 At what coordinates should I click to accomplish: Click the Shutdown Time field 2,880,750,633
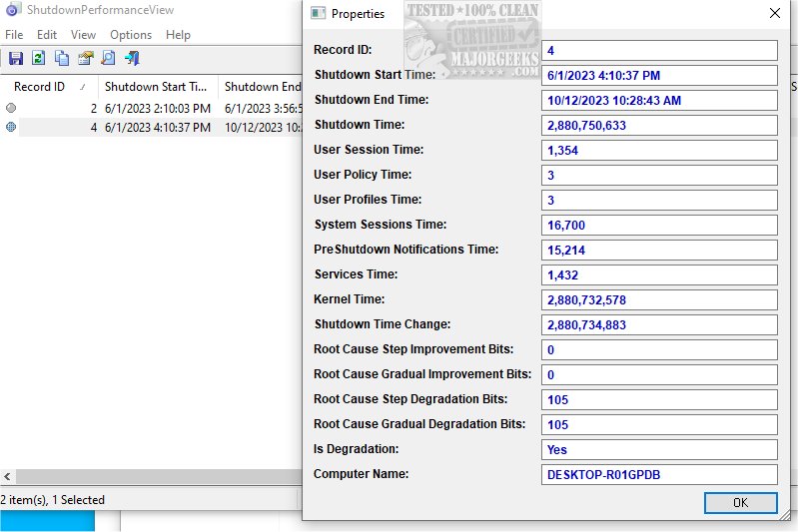pyautogui.click(x=659, y=125)
